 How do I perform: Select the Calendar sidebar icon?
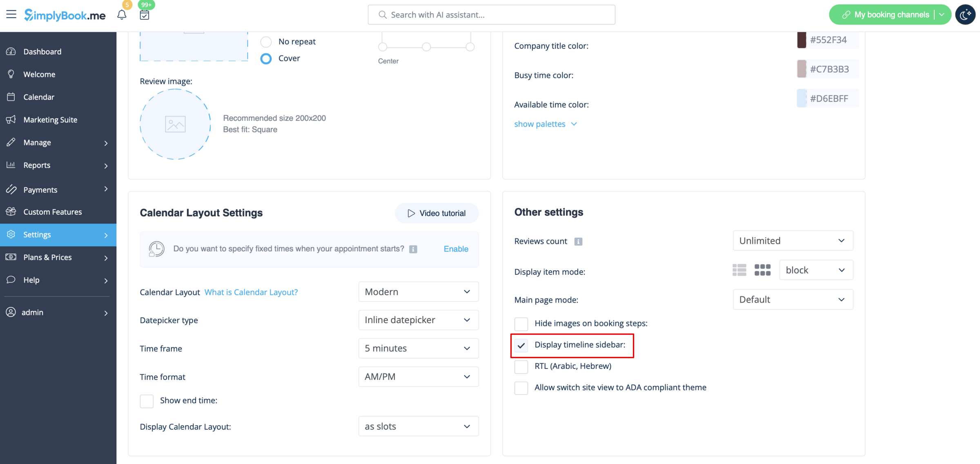(x=11, y=97)
